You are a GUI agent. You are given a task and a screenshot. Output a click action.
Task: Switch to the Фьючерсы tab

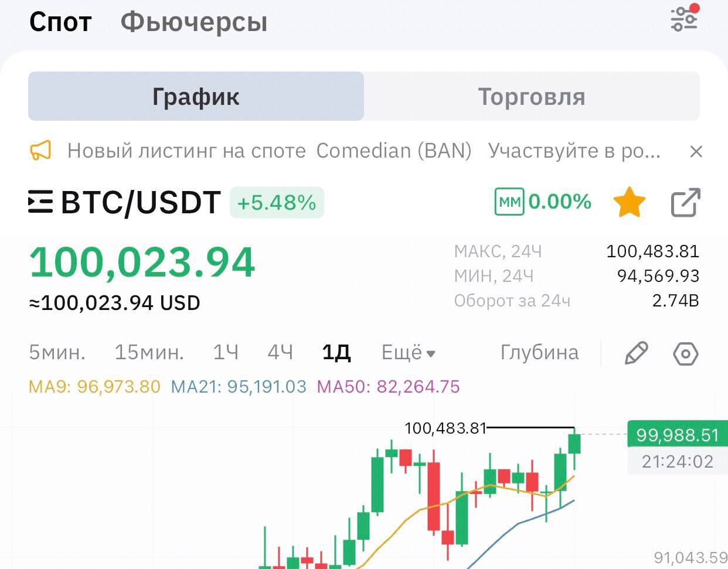pos(194,22)
